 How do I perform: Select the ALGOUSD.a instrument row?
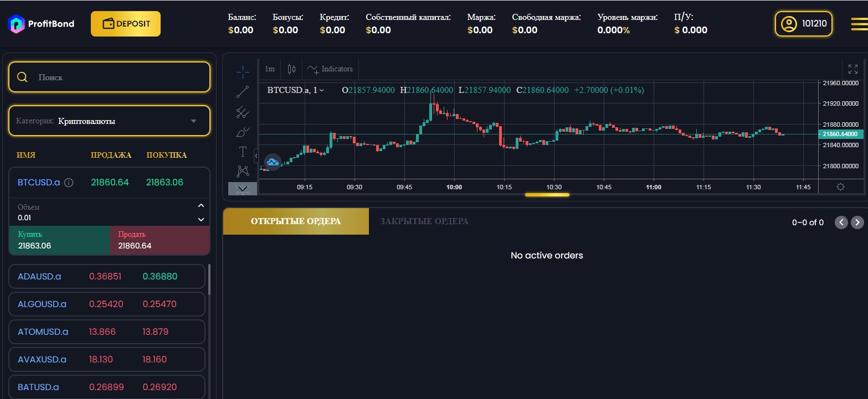tap(107, 304)
